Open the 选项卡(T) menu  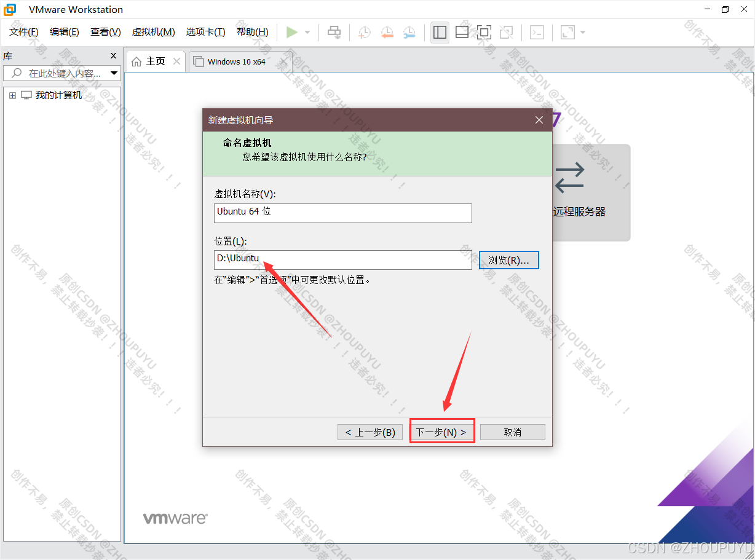click(206, 32)
